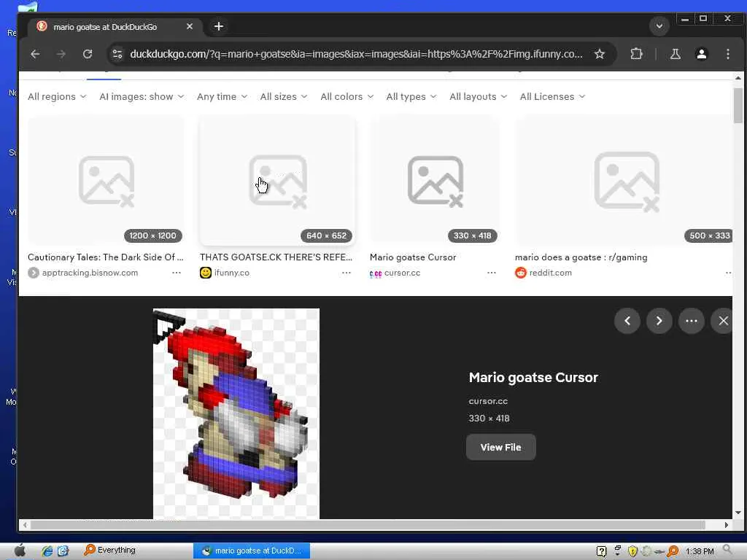Open the mario does a goatse : r/gaming title

coord(581,257)
